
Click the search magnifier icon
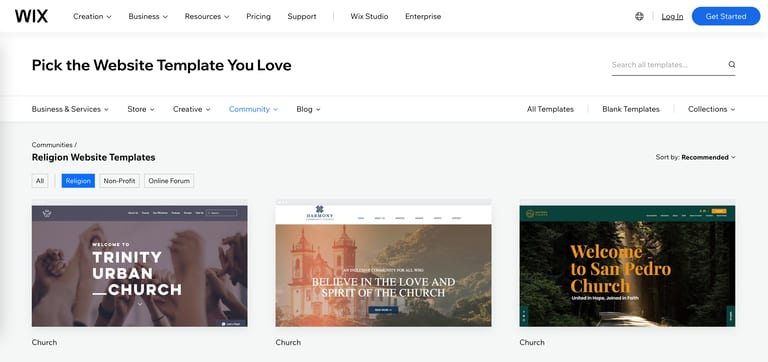pyautogui.click(x=732, y=65)
